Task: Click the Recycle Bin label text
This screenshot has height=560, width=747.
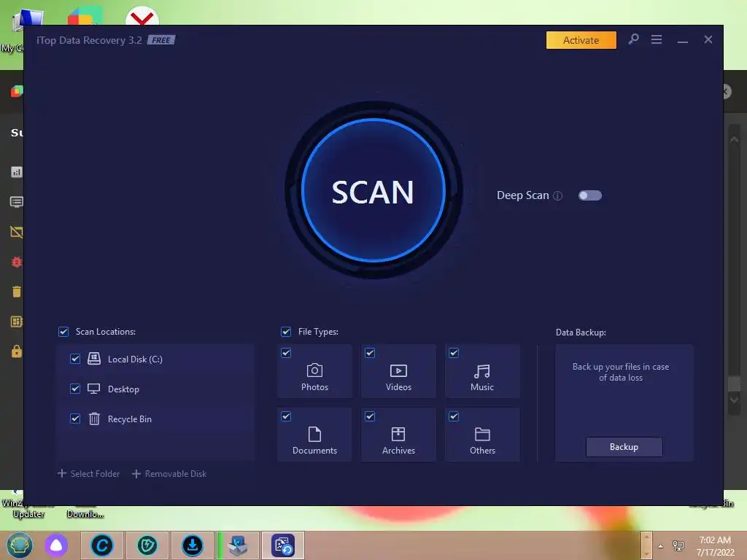Action: [130, 419]
